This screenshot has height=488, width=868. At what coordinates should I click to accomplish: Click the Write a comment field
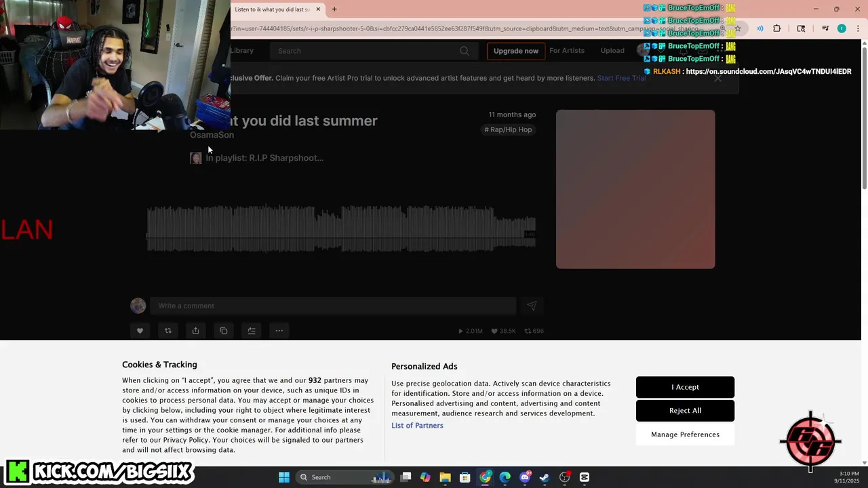pos(333,306)
